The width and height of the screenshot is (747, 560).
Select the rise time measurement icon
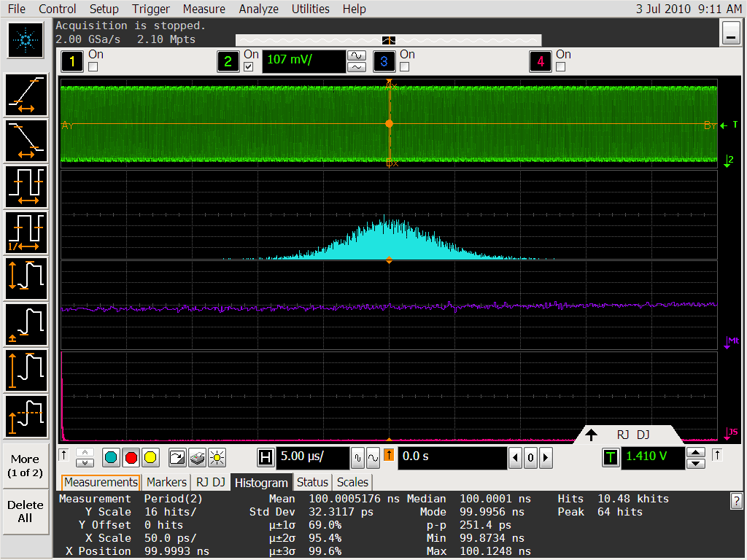tap(26, 94)
